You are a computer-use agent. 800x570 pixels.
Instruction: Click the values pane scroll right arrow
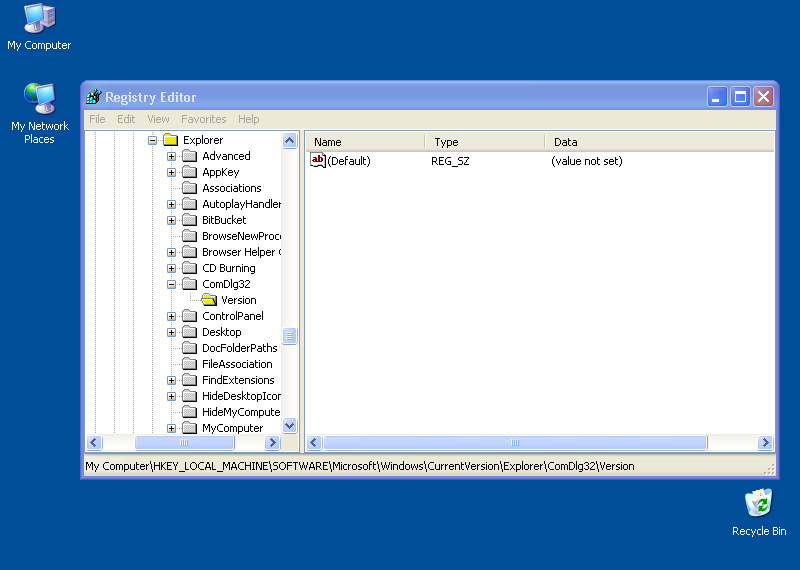click(x=765, y=442)
